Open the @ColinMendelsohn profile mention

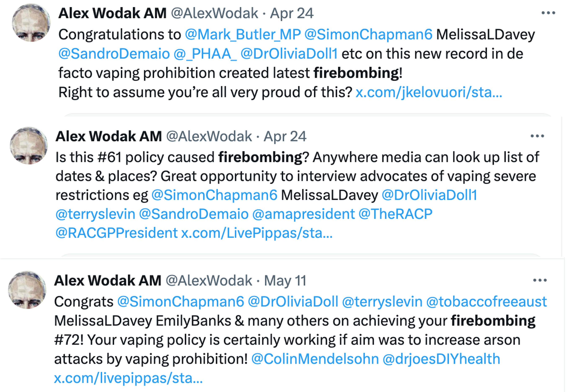[315, 359]
